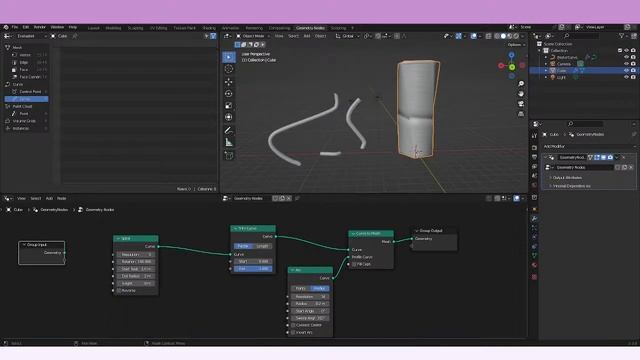This screenshot has width=640, height=360.
Task: Open the Output properties tab icon
Action: [x=534, y=157]
